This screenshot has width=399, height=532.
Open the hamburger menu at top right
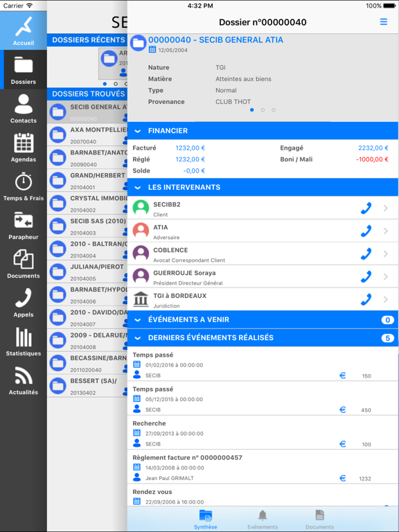pos(383,22)
